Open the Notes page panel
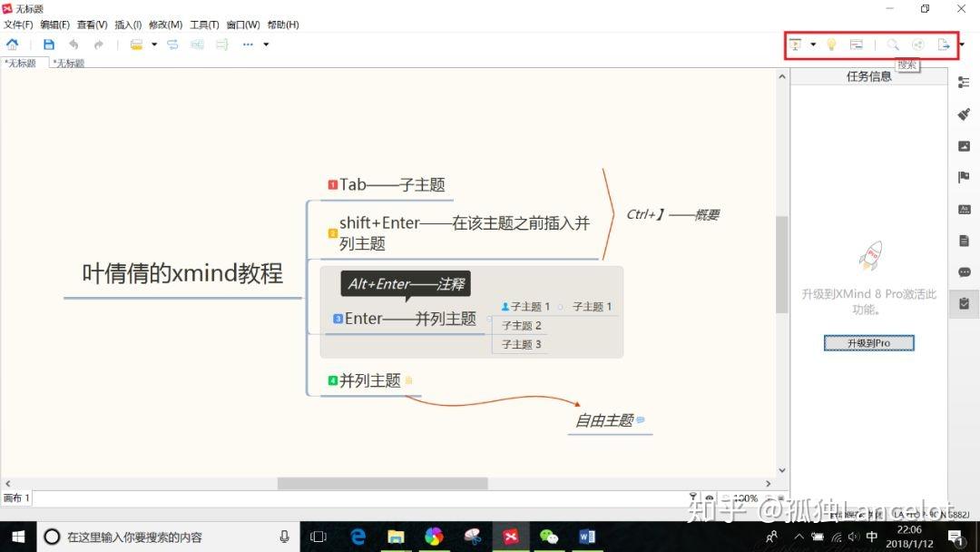Image resolution: width=980 pixels, height=552 pixels. click(x=964, y=241)
